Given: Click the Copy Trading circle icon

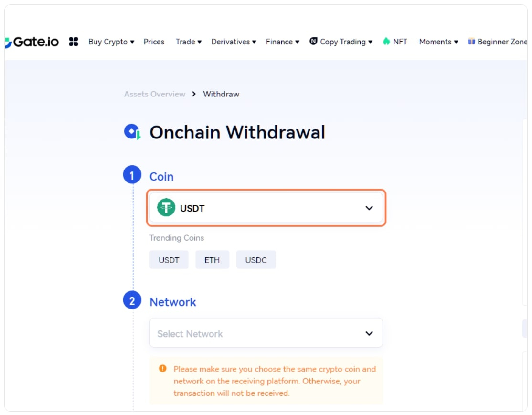Looking at the screenshot, I should tap(313, 42).
